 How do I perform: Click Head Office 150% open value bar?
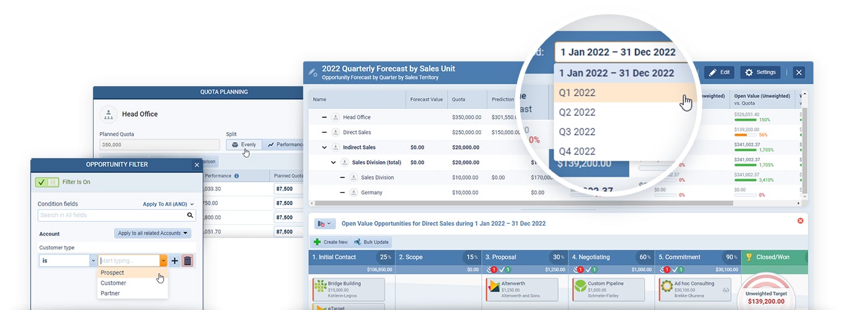coord(745,120)
